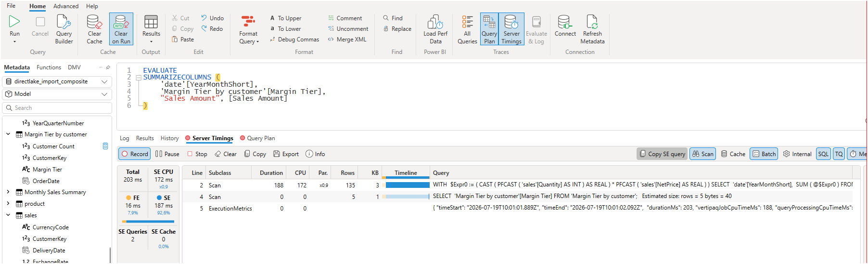Switch to the Functions pane tab
Image resolution: width=868 pixels, height=264 pixels.
tap(49, 67)
